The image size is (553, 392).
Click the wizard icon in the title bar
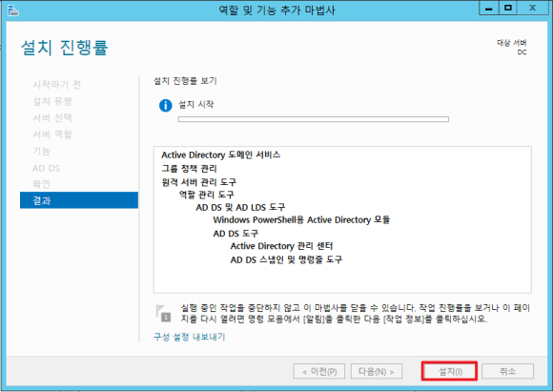[12, 10]
